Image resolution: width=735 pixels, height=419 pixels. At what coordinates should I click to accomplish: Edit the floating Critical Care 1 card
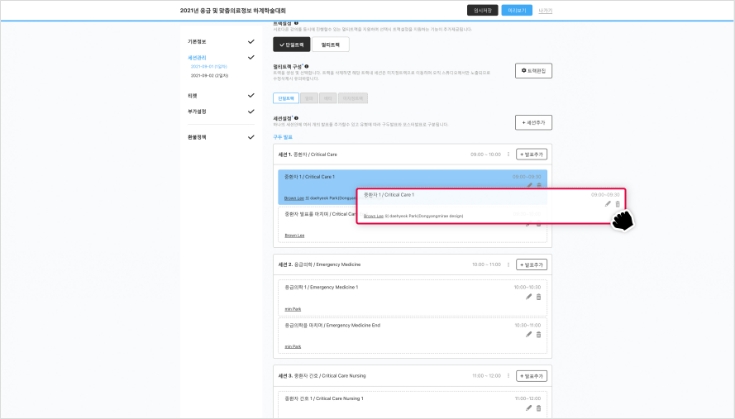tap(607, 204)
